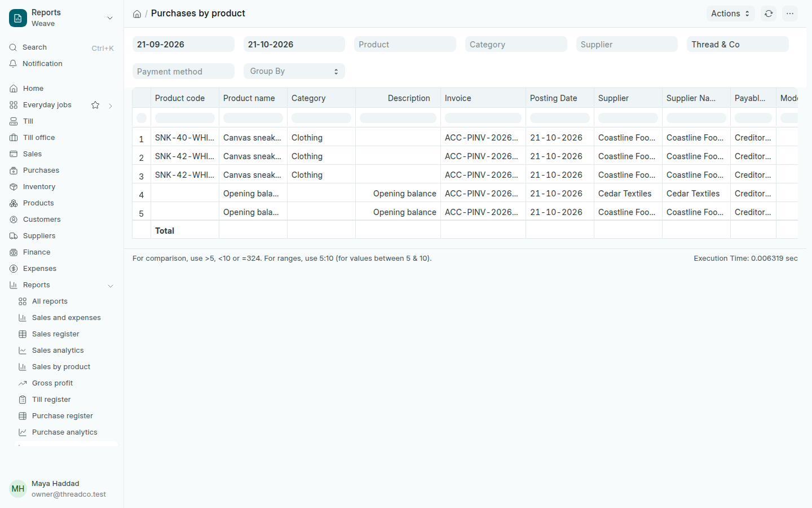Click the Suppliers truck icon
The image size is (812, 508).
pos(14,236)
